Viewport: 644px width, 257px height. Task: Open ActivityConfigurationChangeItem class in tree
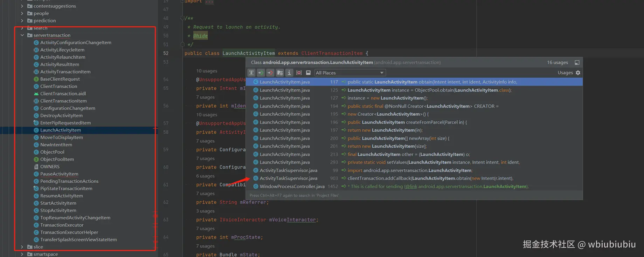pos(76,42)
